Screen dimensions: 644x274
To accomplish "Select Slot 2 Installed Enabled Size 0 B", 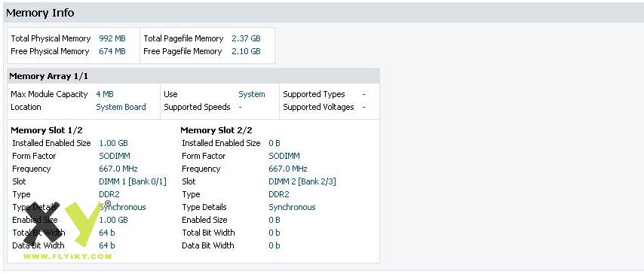I will pyautogui.click(x=274, y=143).
